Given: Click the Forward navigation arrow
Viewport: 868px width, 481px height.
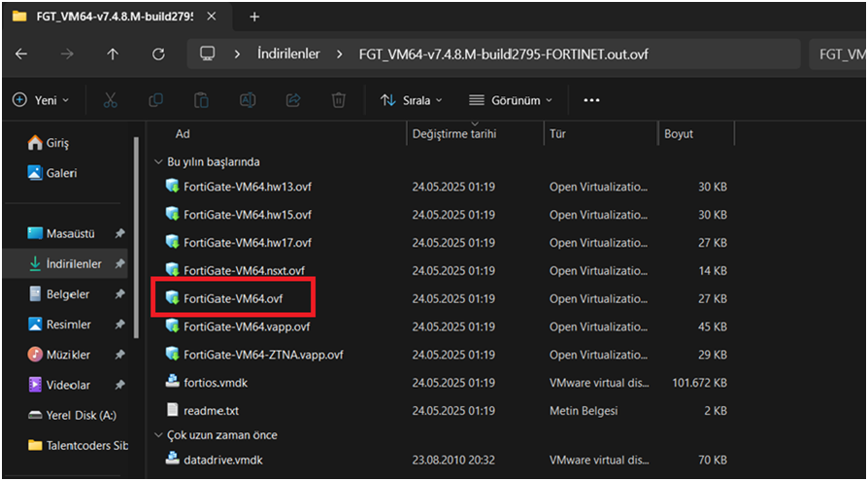Looking at the screenshot, I should [67, 53].
